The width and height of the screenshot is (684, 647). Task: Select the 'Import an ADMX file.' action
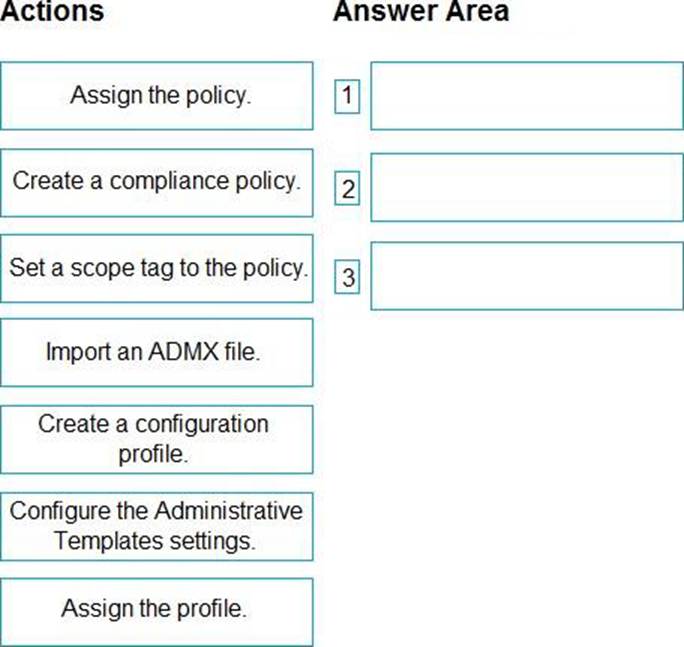(157, 353)
